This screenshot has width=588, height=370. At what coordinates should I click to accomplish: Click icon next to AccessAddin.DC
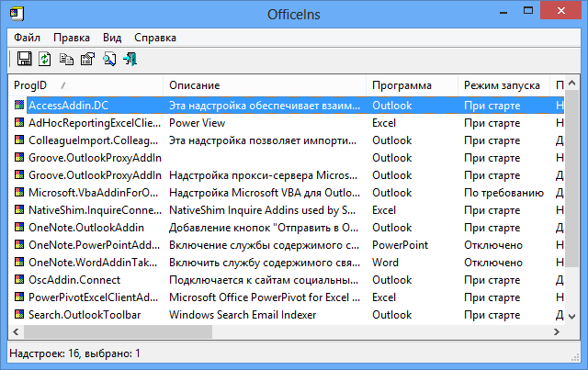point(19,105)
